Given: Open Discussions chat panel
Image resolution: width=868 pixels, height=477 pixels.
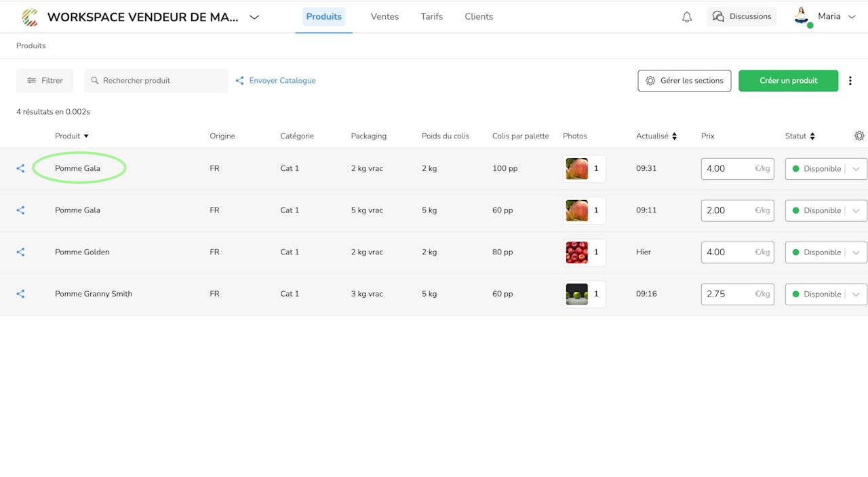Looking at the screenshot, I should coord(742,16).
